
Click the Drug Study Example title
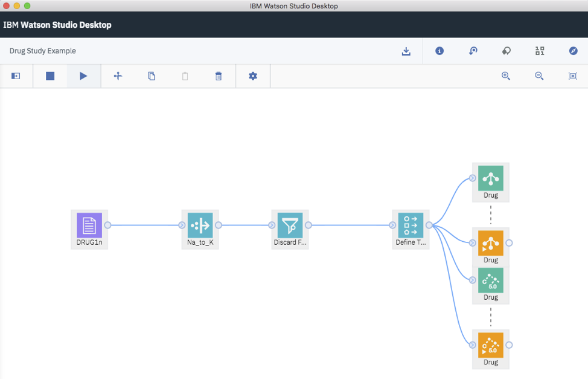pyautogui.click(x=43, y=51)
